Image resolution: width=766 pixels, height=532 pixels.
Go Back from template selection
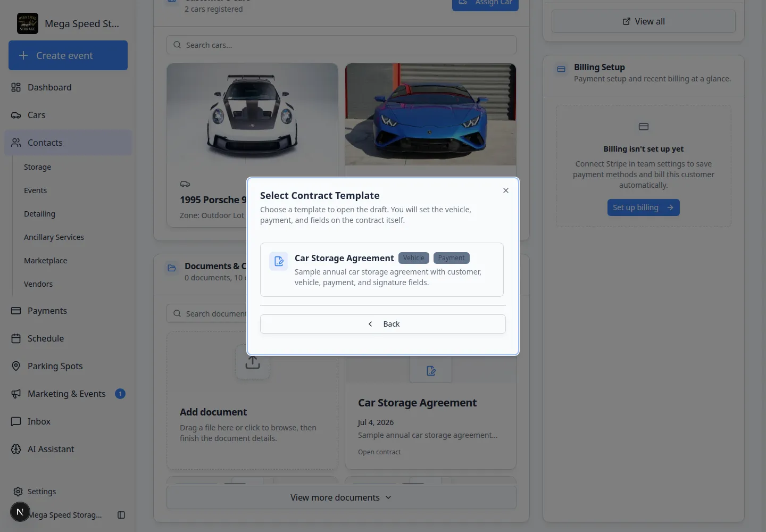click(x=383, y=324)
